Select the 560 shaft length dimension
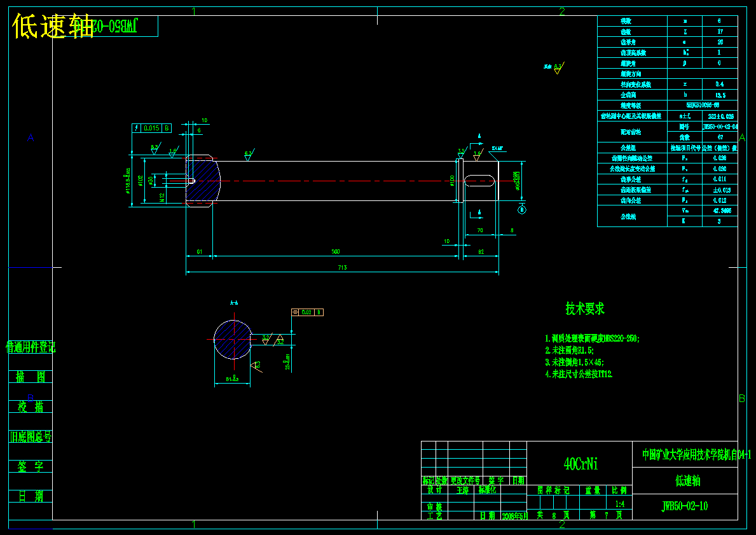Image resolution: width=756 pixels, height=535 pixels. click(336, 251)
